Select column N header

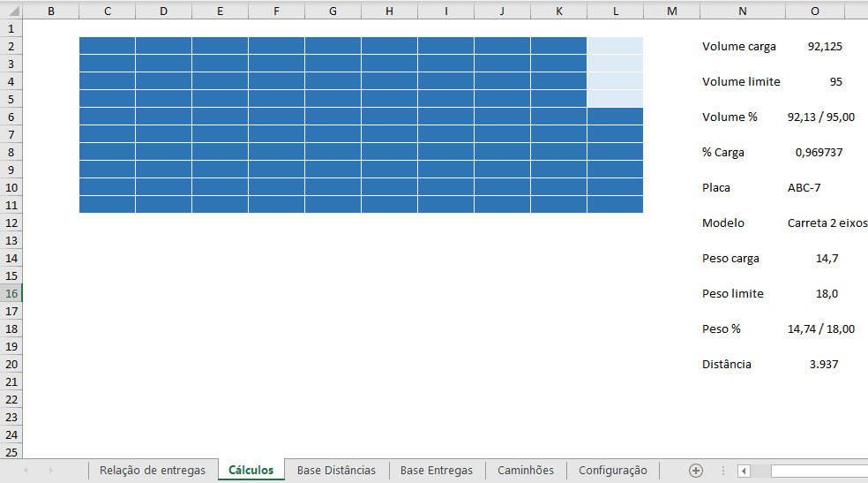click(743, 11)
